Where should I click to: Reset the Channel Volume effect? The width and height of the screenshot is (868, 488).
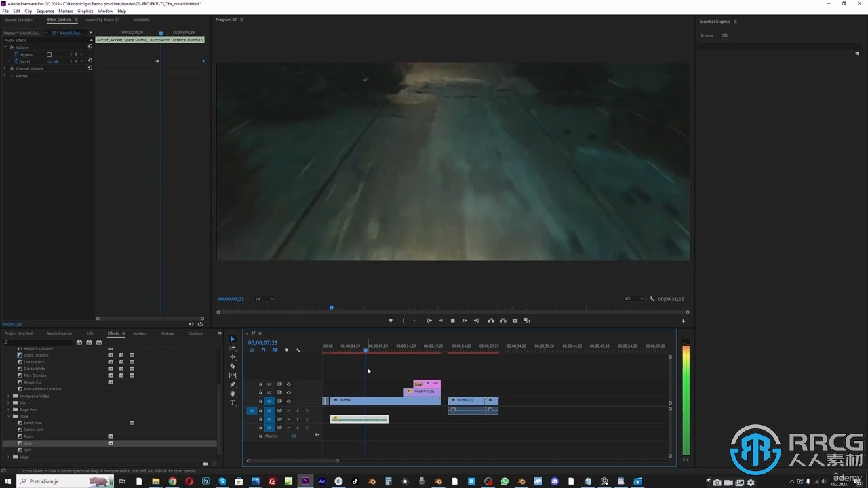(90, 68)
